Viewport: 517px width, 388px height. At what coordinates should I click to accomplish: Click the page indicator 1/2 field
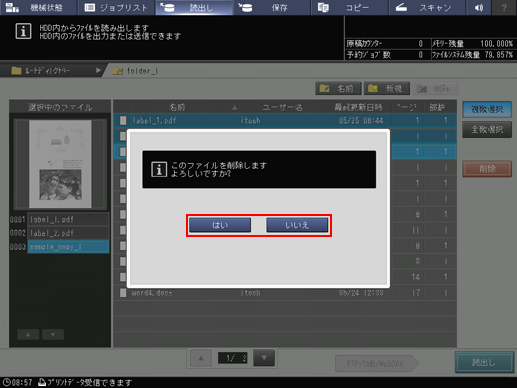pyautogui.click(x=233, y=358)
